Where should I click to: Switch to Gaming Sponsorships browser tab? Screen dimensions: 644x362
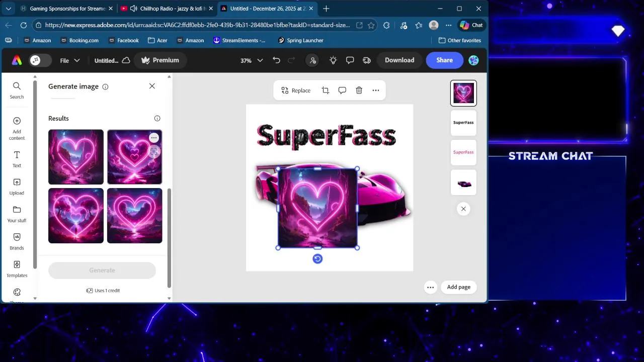pos(66,9)
